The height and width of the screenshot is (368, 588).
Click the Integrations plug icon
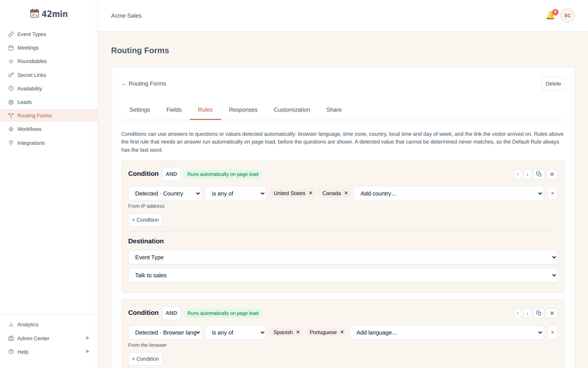pyautogui.click(x=11, y=143)
